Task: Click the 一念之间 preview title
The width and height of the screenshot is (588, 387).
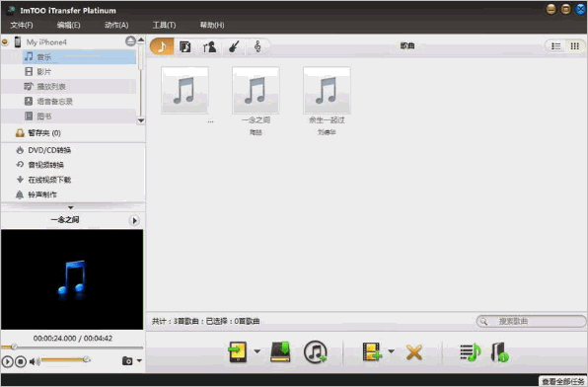Action: tap(65, 220)
